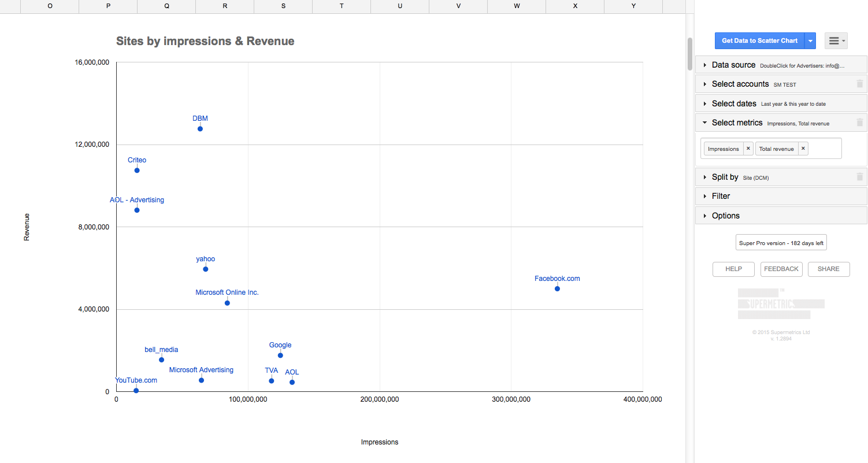Open the FEEDBACK button
Image resolution: width=868 pixels, height=463 pixels.
(781, 269)
